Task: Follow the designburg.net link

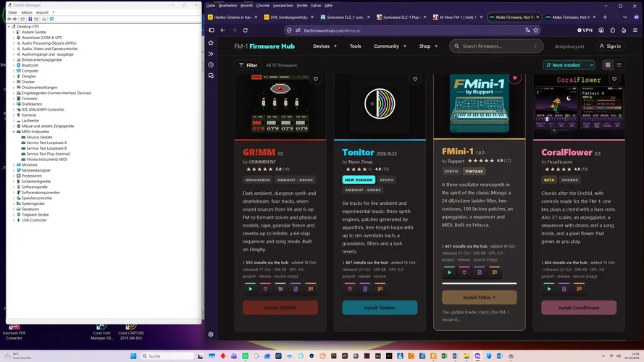Action: pos(569,46)
